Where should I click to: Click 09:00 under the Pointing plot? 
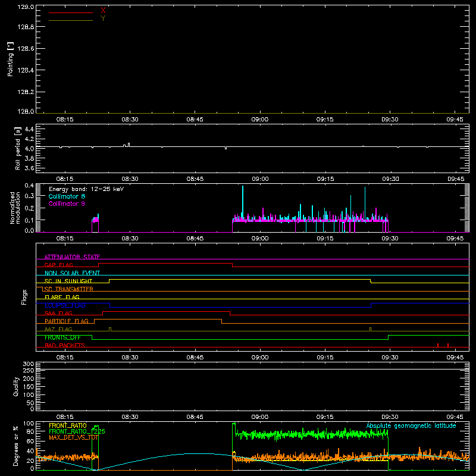[260, 120]
